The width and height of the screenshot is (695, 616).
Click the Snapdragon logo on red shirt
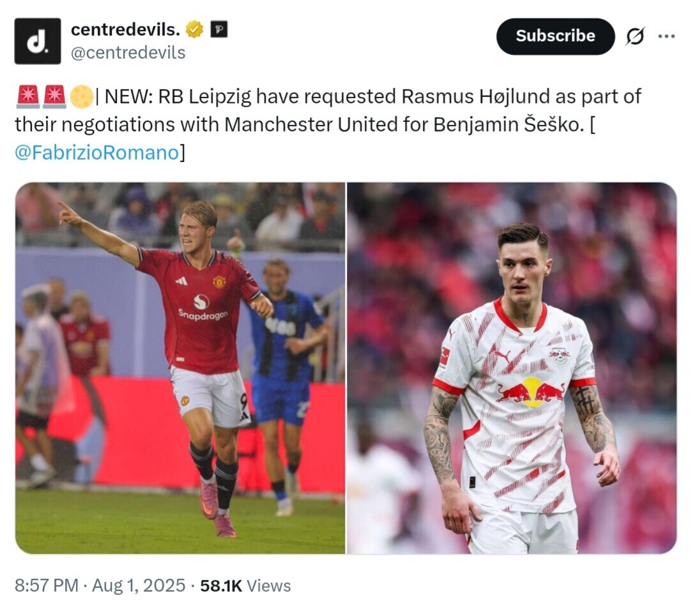[x=202, y=308]
